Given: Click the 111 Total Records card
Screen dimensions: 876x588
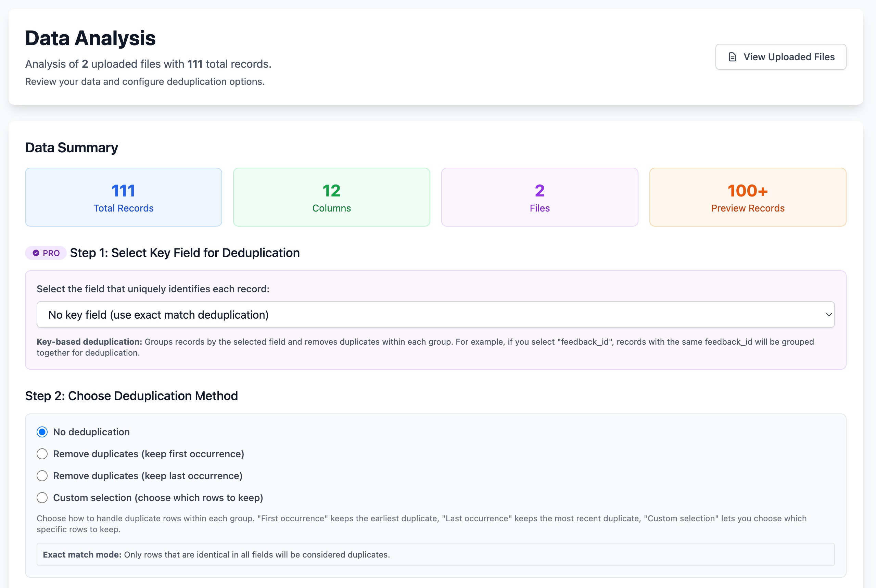Looking at the screenshot, I should 123,197.
